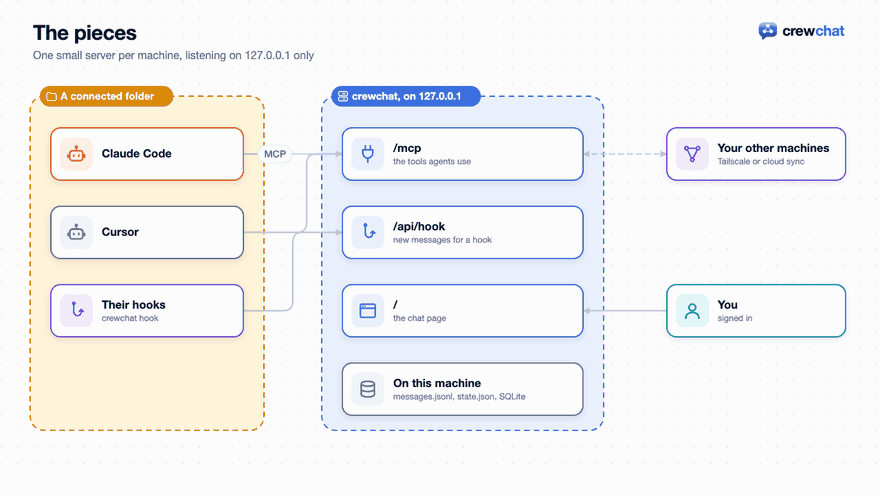880x495 pixels.
Task: Click the database icon in On this machine
Action: (x=368, y=389)
